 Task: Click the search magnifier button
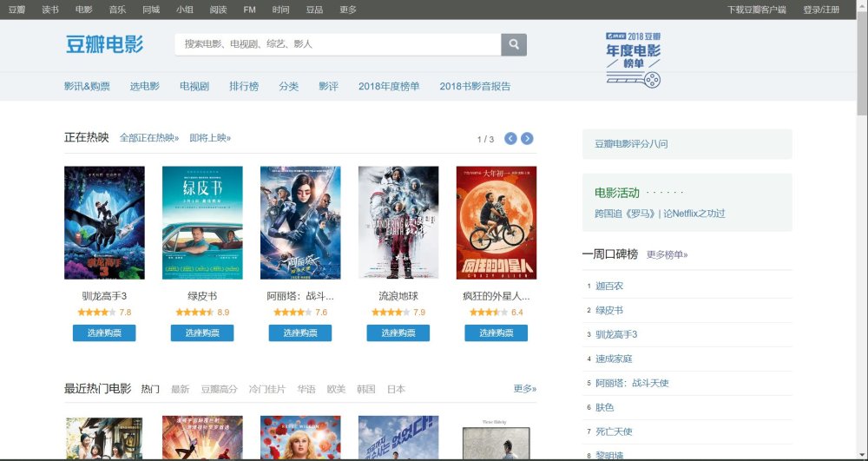[x=514, y=45]
